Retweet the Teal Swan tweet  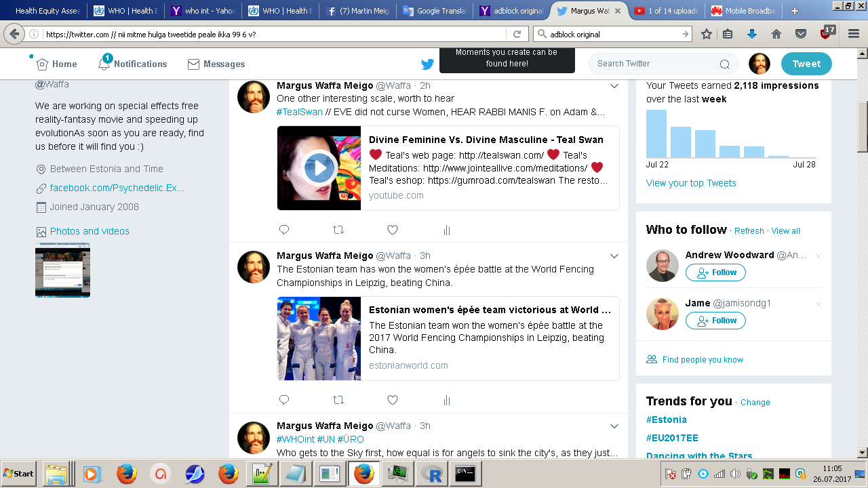click(x=338, y=230)
